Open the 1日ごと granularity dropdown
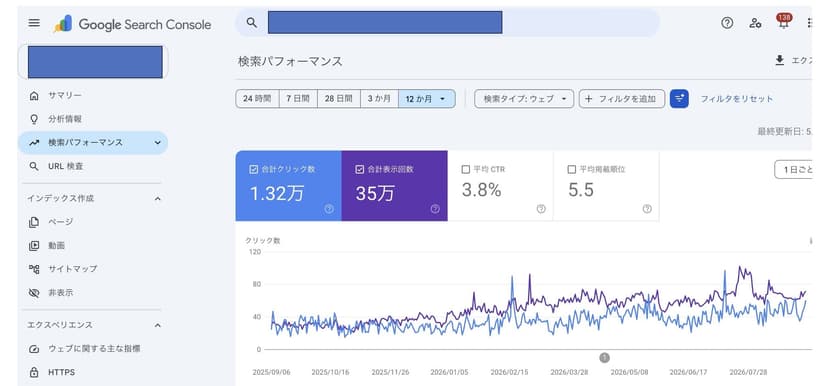 793,169
